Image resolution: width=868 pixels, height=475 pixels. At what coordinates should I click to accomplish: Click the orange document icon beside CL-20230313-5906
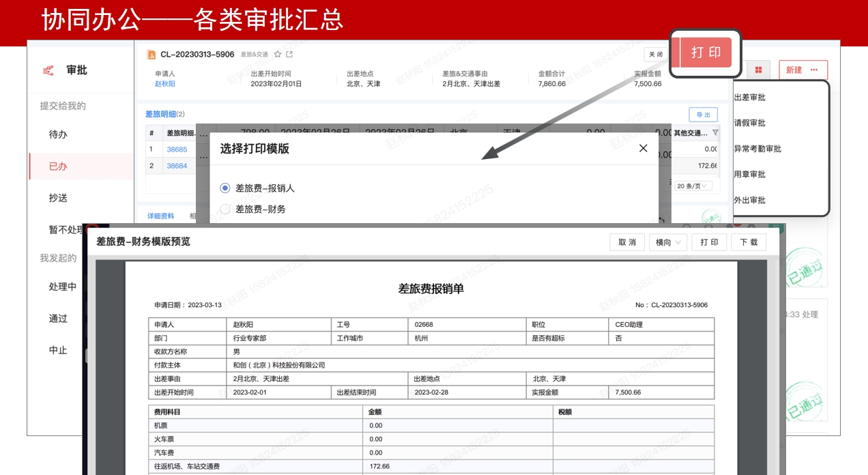pos(151,55)
